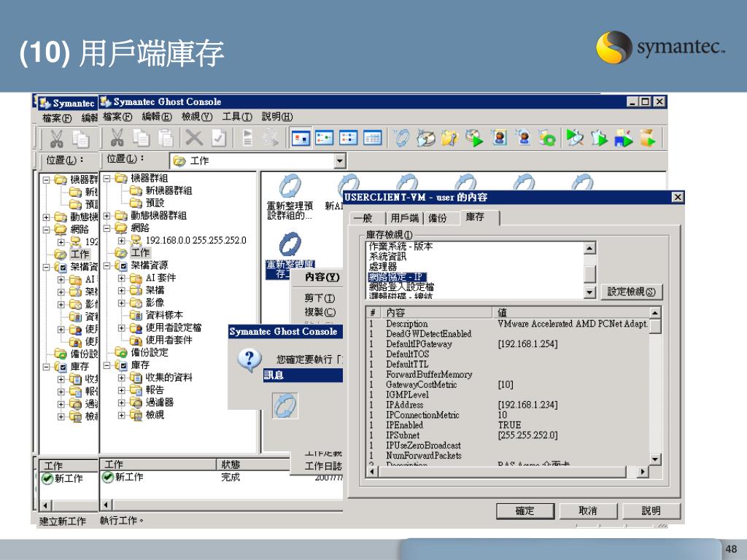Viewport: 747px width, 560px height.
Task: Collapse the 庫存 tree node in main tree
Action: [x=107, y=365]
